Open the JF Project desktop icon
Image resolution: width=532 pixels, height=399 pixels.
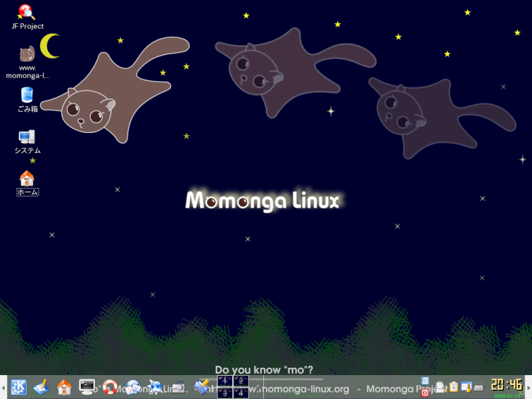[x=27, y=17]
